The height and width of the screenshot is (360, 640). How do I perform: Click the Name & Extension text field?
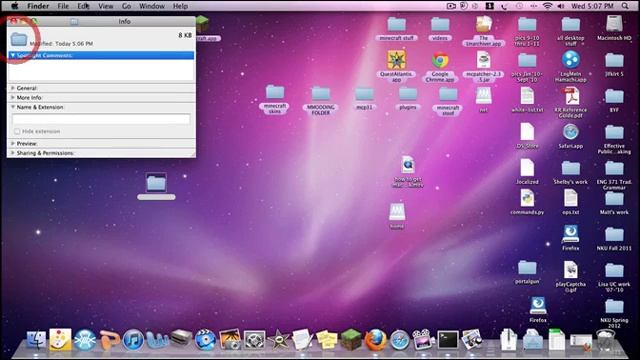101,119
